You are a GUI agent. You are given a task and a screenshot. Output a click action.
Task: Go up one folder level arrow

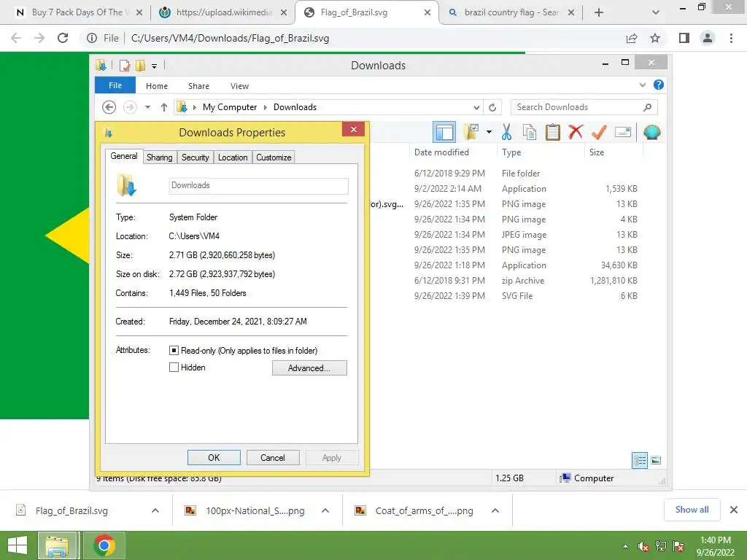tap(164, 107)
